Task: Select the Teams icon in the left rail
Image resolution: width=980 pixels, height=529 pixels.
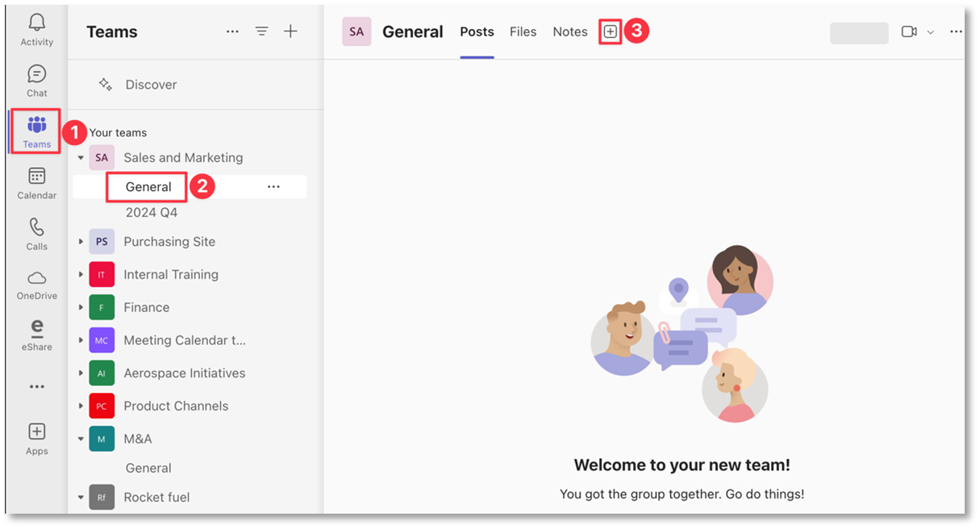Action: tap(37, 131)
